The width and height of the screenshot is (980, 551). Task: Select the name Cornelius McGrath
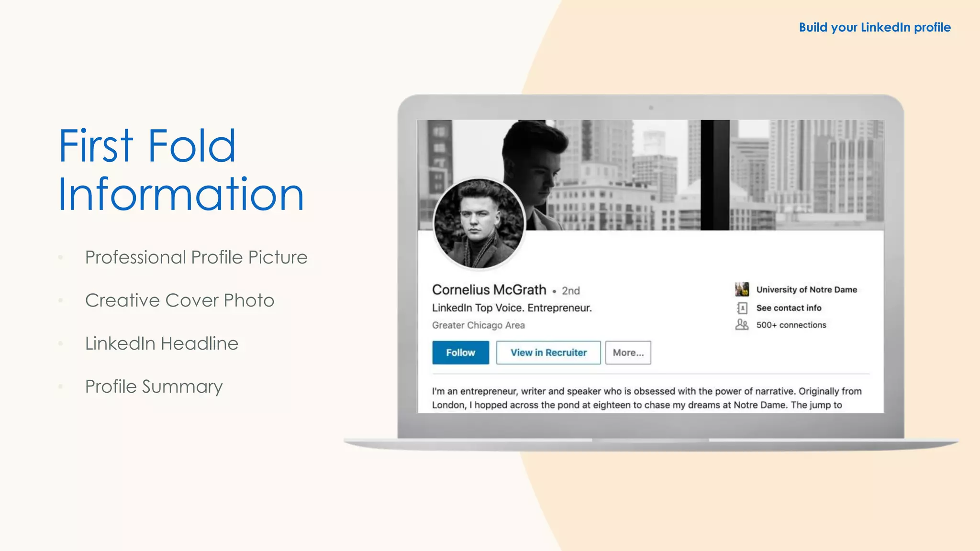pyautogui.click(x=489, y=290)
